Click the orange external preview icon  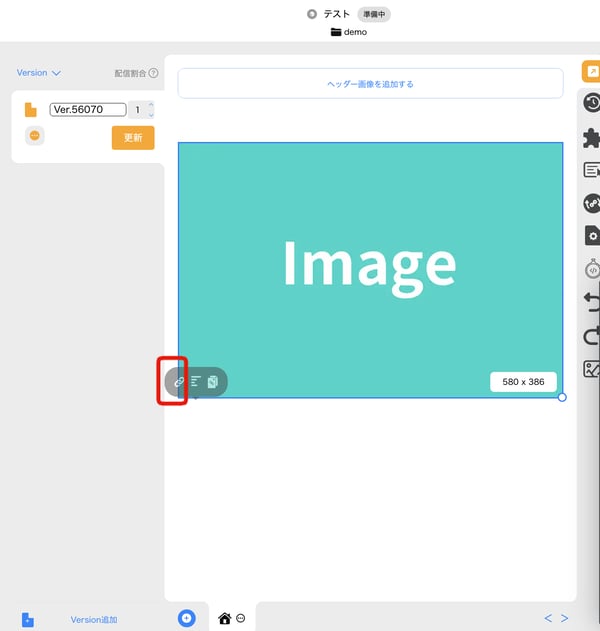[x=591, y=71]
